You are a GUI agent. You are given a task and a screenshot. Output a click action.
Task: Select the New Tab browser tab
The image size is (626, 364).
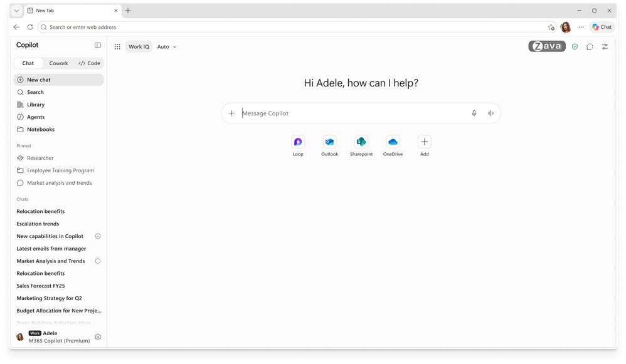point(73,11)
